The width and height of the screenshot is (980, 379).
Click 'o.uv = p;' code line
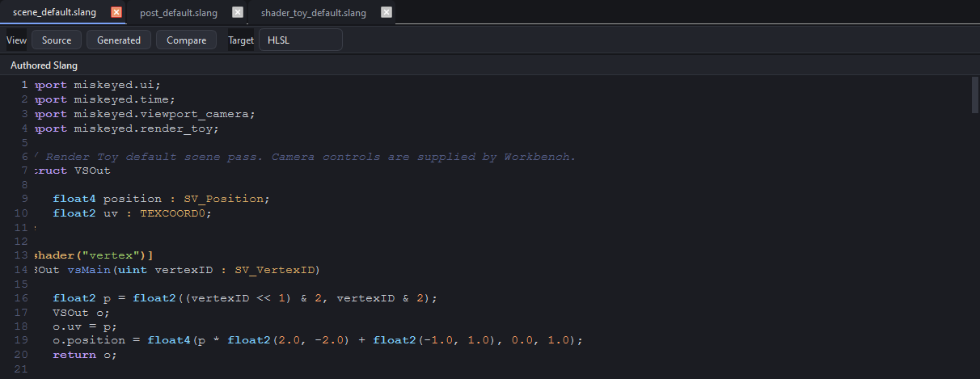[86, 326]
